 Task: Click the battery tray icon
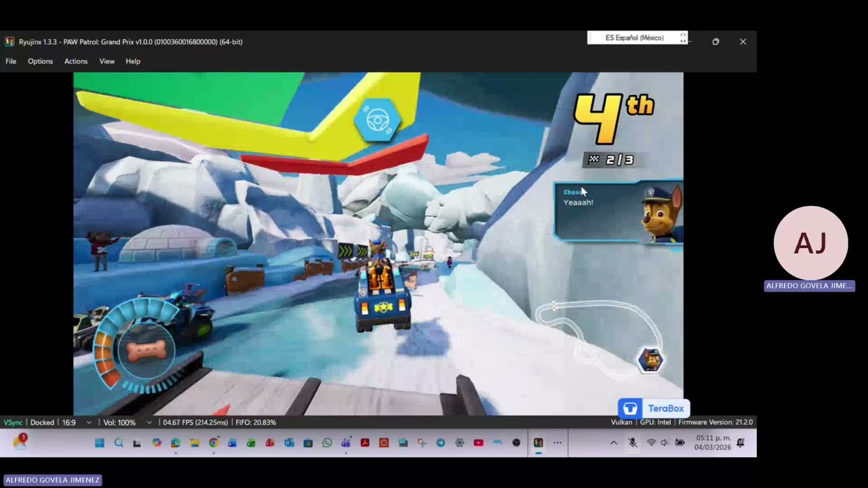pyautogui.click(x=679, y=443)
